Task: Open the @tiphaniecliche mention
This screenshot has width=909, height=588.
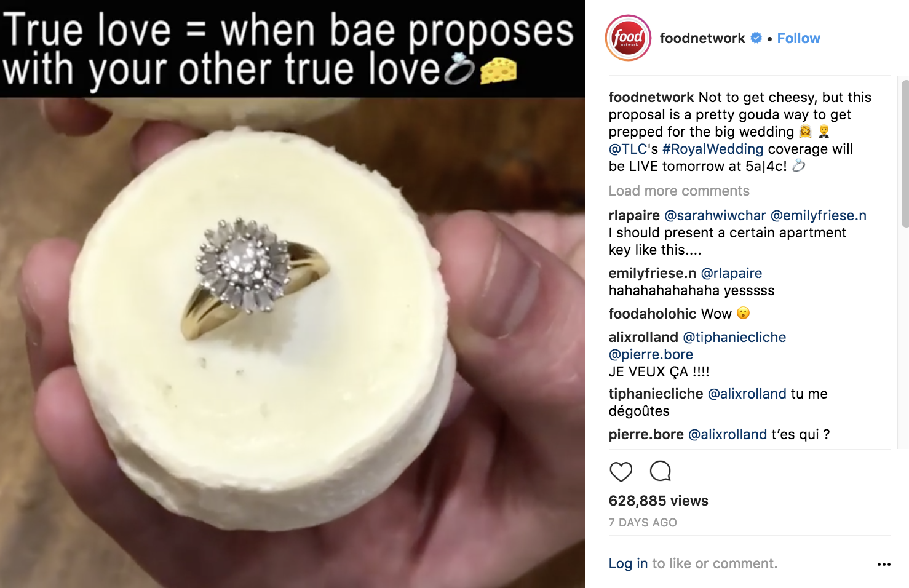Action: coord(734,337)
